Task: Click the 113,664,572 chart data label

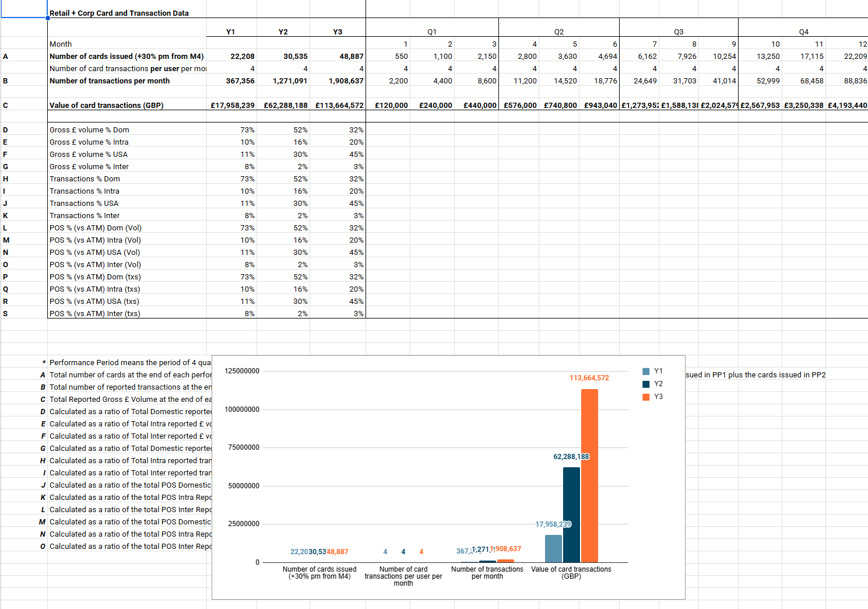Action: pos(589,378)
